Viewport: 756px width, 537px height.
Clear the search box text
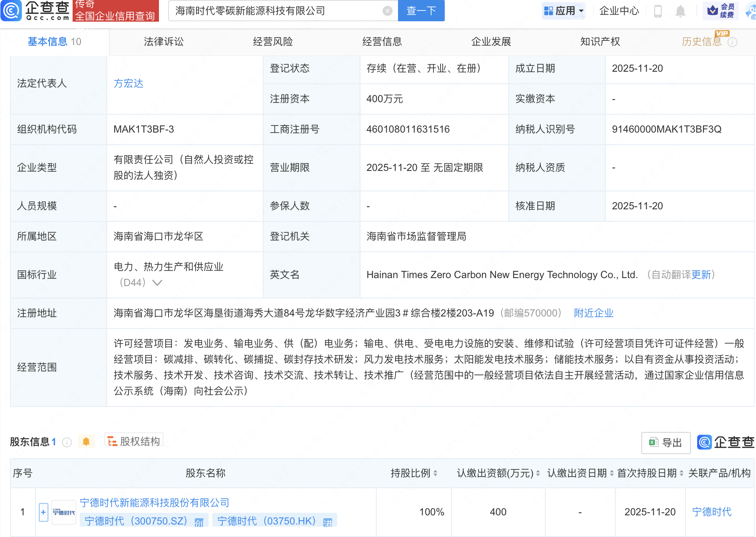(x=387, y=11)
